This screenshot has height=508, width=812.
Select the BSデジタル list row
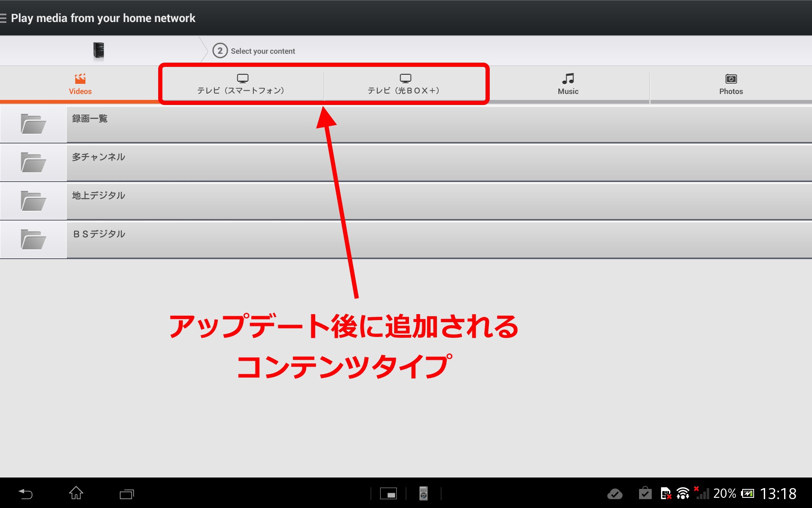pos(406,240)
